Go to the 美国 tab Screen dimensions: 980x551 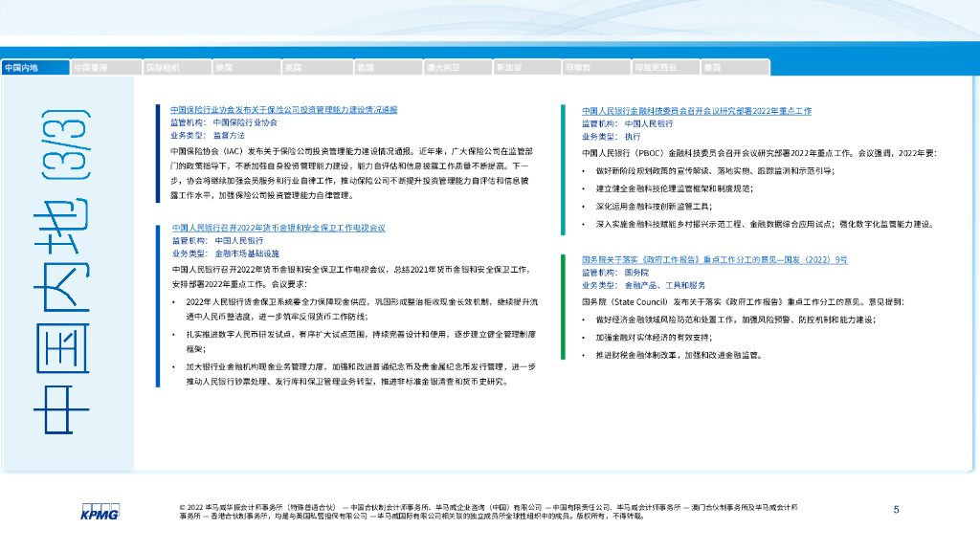[x=246, y=68]
